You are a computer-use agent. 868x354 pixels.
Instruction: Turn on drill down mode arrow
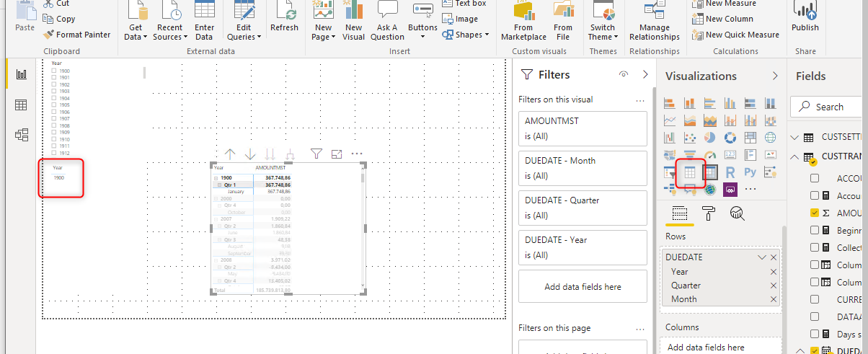pos(250,154)
